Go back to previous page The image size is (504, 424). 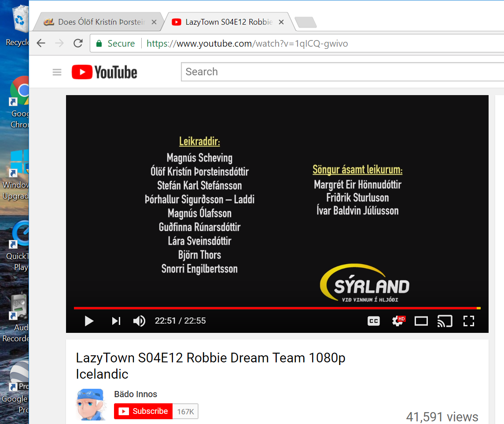(x=41, y=43)
